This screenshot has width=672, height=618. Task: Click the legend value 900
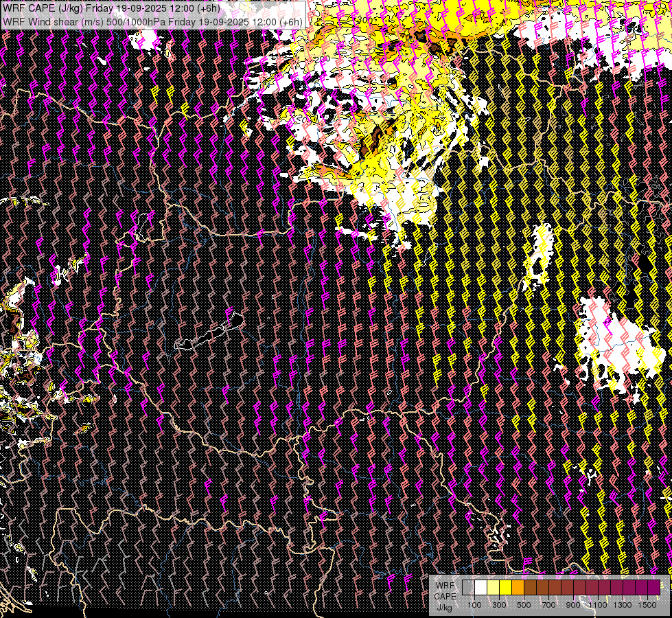coord(573,605)
